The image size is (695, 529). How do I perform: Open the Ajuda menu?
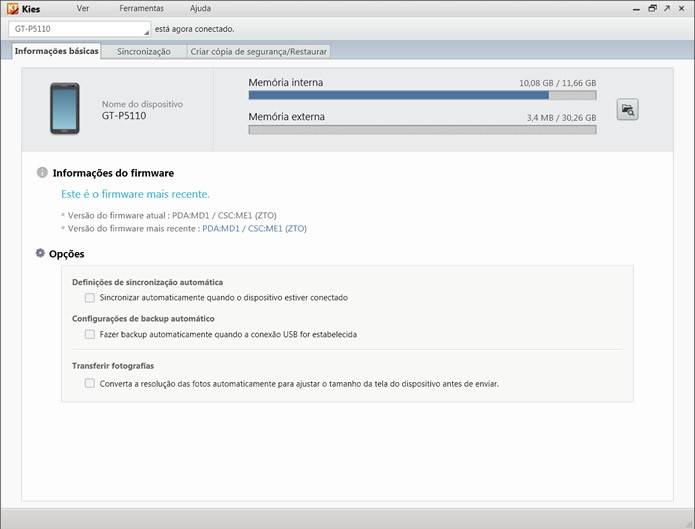(x=200, y=8)
